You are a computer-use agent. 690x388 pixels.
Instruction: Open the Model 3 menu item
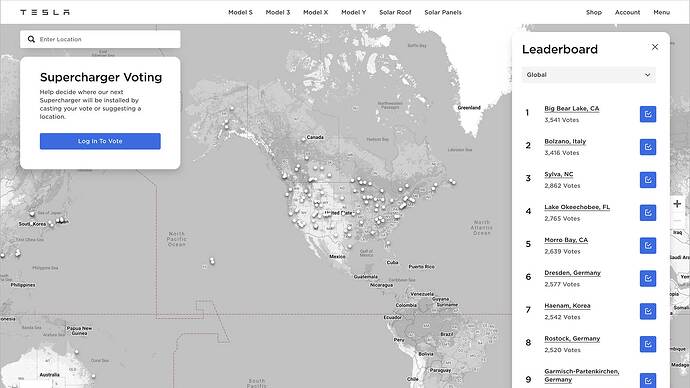coord(278,12)
